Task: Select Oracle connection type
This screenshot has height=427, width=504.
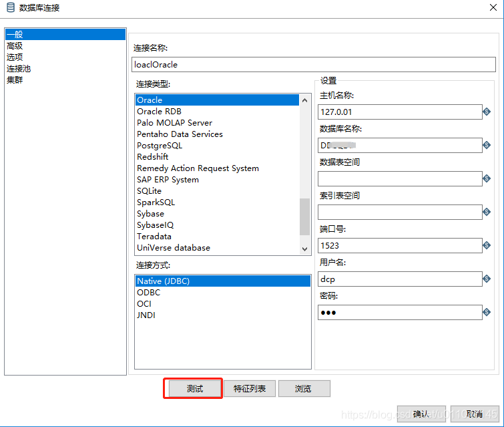Action: point(217,100)
